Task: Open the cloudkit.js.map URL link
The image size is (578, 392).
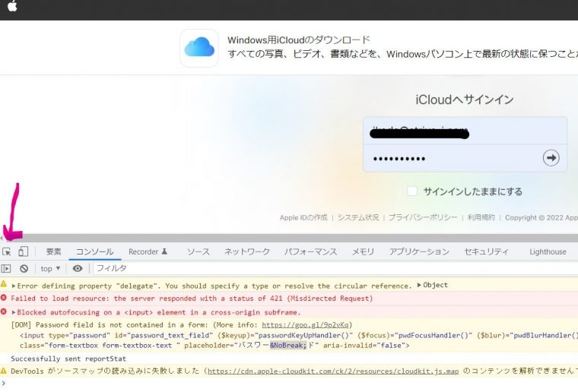Action: point(333,371)
